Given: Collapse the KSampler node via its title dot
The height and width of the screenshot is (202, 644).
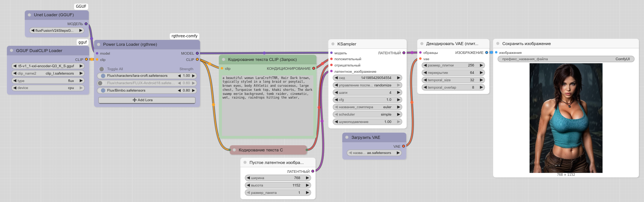Looking at the screenshot, I should (333, 44).
